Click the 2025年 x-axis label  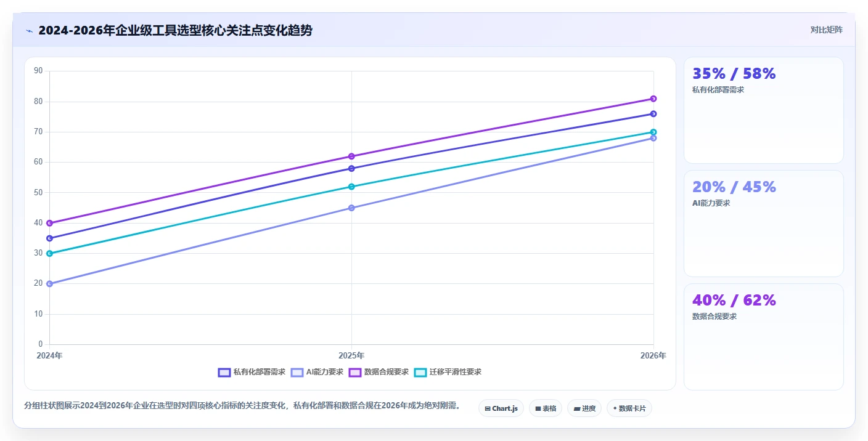pos(351,356)
